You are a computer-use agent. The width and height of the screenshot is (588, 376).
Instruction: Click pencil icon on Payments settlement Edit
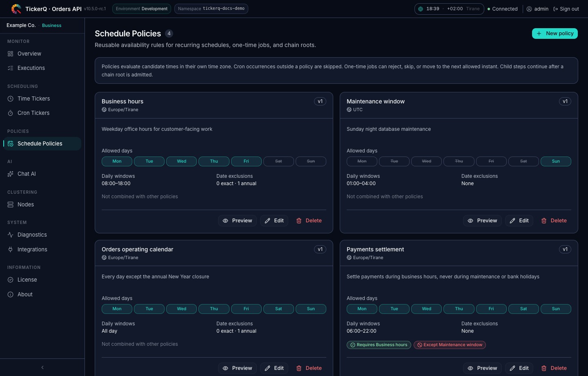pyautogui.click(x=512, y=368)
